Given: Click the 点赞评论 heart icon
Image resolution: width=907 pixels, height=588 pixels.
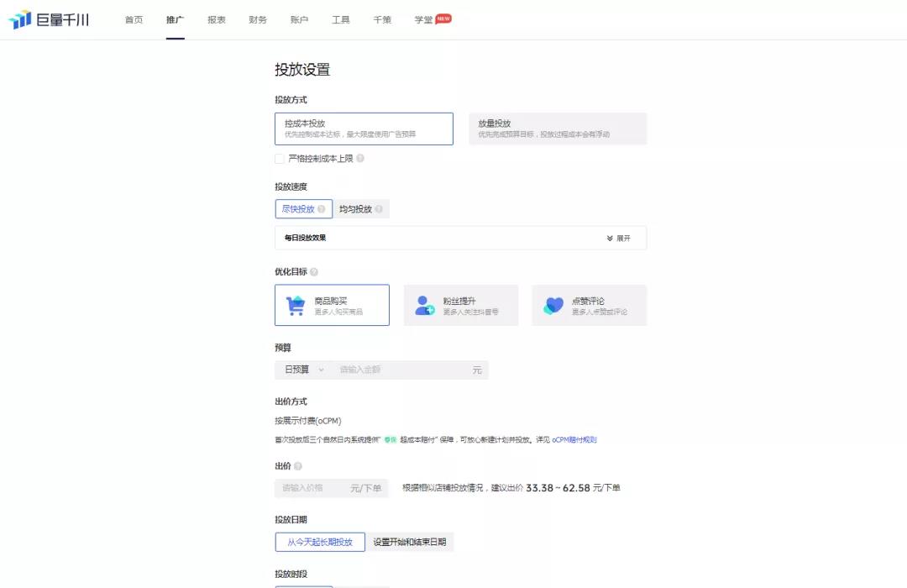Looking at the screenshot, I should [x=553, y=306].
